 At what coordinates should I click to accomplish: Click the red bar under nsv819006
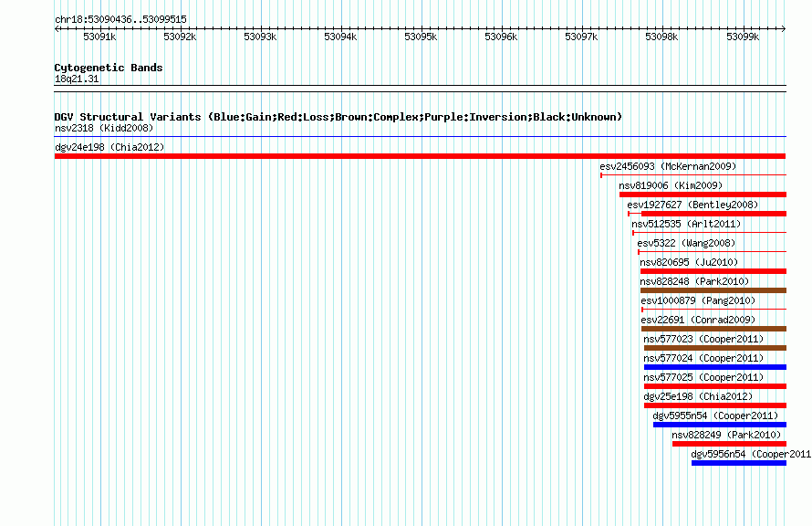click(703, 195)
